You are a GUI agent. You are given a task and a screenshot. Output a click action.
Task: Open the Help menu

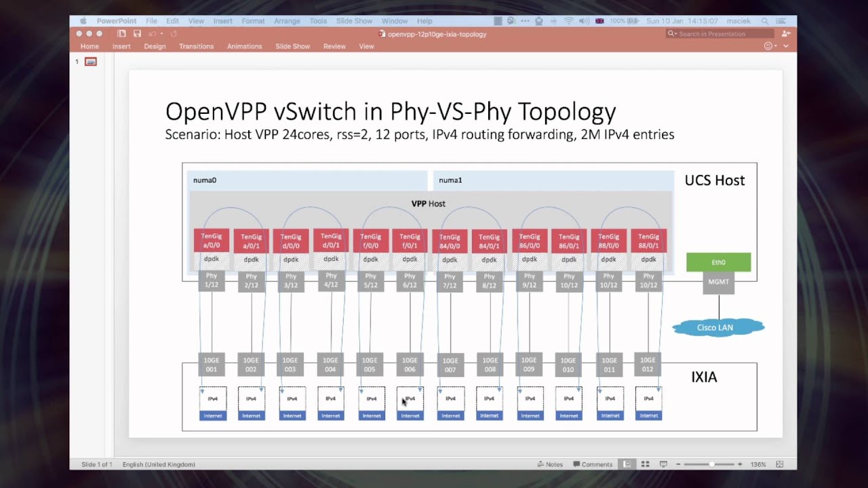[425, 21]
